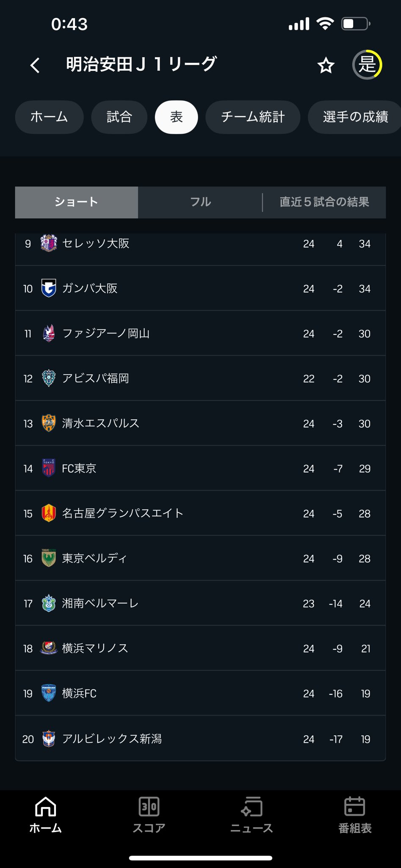401x868 pixels.
Task: Open the FC東京 team row
Action: click(x=200, y=468)
